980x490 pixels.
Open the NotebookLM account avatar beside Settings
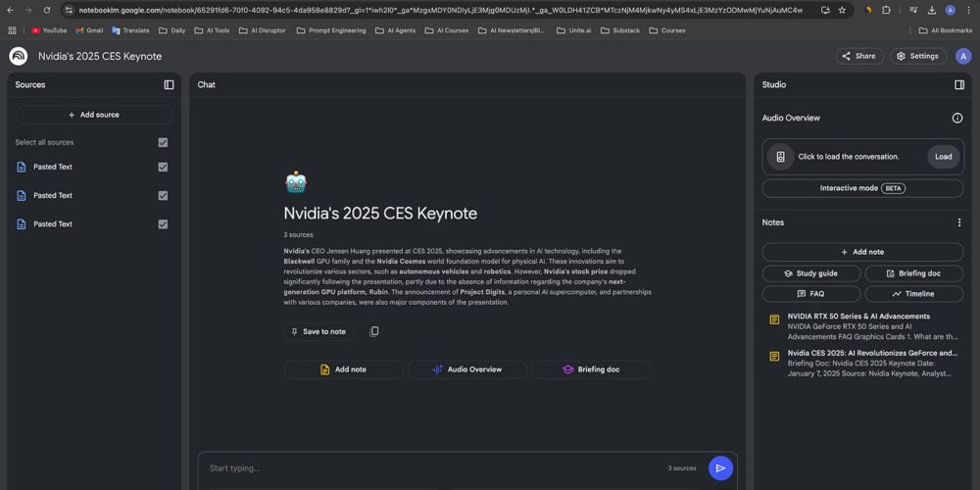pos(963,56)
